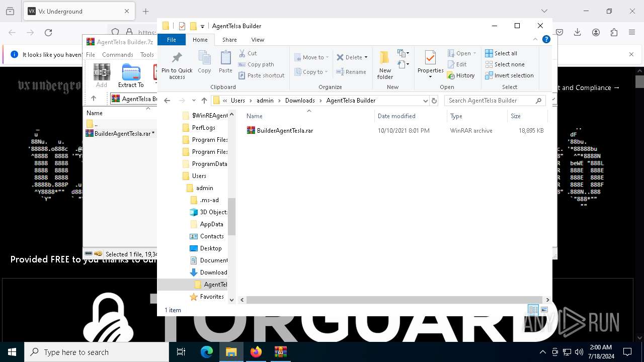Open Quick Access Toolbar customize dropdown
Image resolution: width=644 pixels, height=362 pixels.
pyautogui.click(x=202, y=26)
